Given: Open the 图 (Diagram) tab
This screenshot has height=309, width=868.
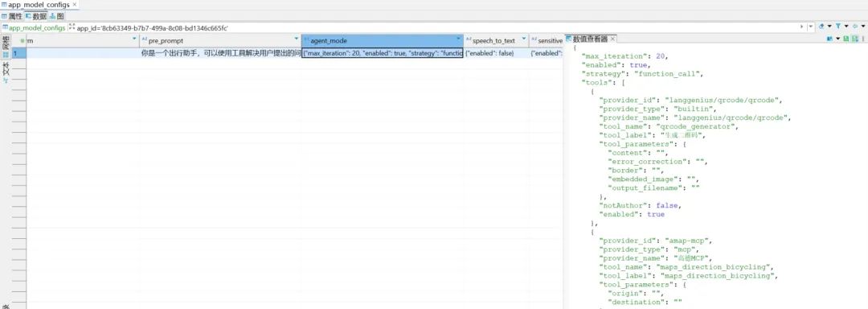Looking at the screenshot, I should [57, 16].
